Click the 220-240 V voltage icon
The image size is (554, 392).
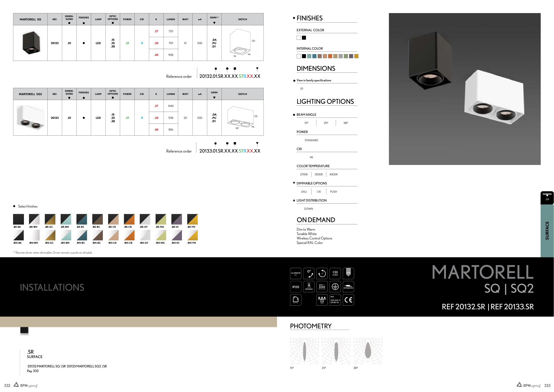pos(335,300)
